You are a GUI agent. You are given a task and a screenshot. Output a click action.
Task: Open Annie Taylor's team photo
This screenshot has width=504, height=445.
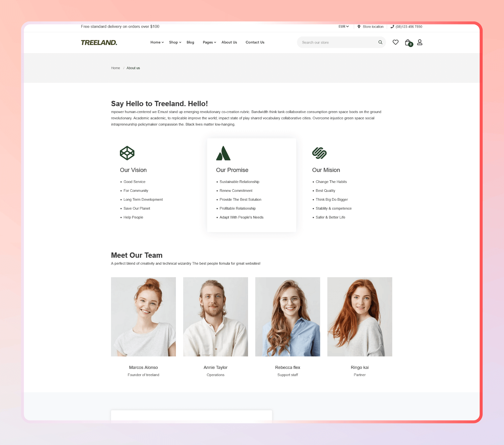215,317
